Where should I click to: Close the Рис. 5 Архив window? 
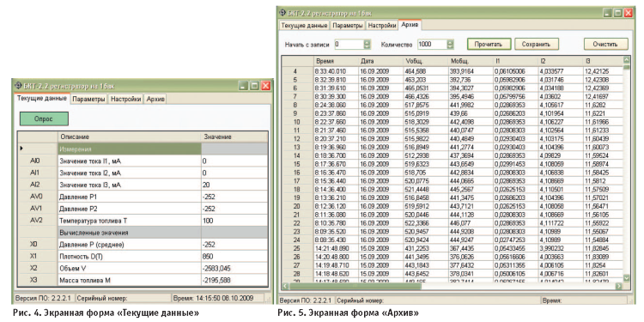[629, 13]
